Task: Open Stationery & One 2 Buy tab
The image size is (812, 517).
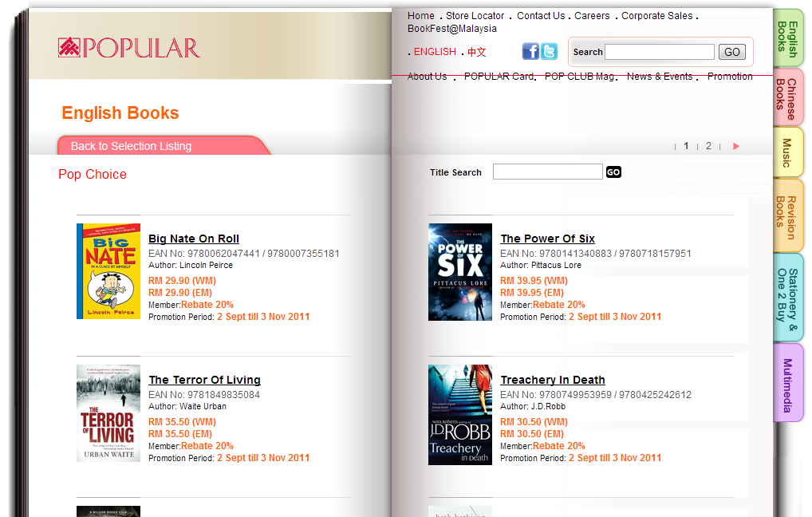Action: click(787, 297)
